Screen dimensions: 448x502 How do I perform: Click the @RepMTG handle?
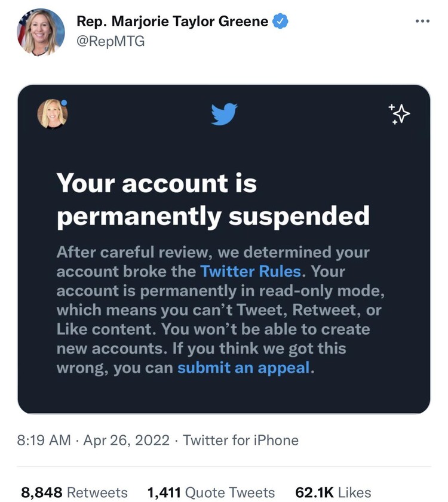pos(111,41)
